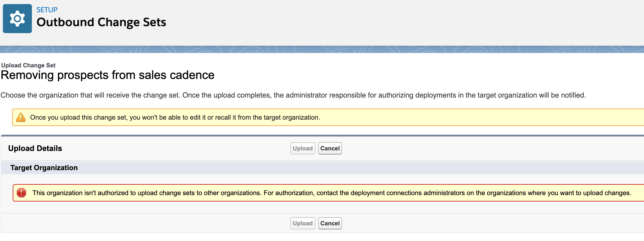
Task: Click the Setup gear icon
Action: pyautogui.click(x=17, y=19)
